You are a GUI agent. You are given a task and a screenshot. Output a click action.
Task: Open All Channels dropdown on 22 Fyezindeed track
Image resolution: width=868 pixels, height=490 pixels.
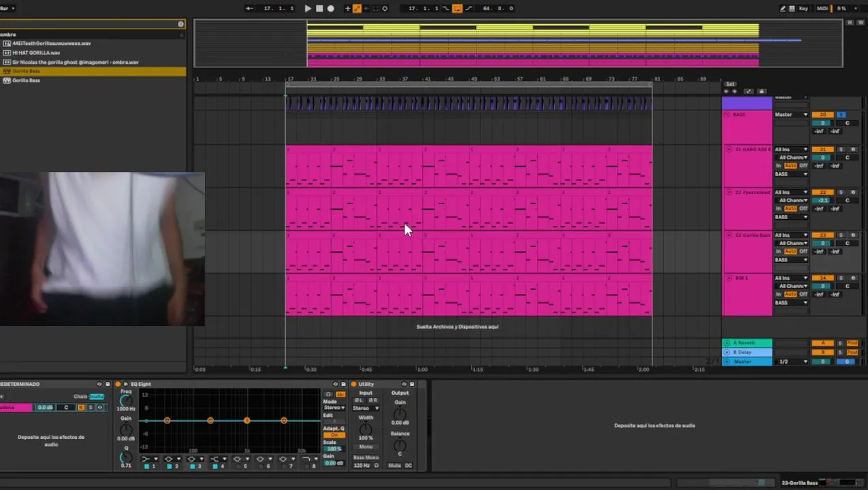coord(792,200)
